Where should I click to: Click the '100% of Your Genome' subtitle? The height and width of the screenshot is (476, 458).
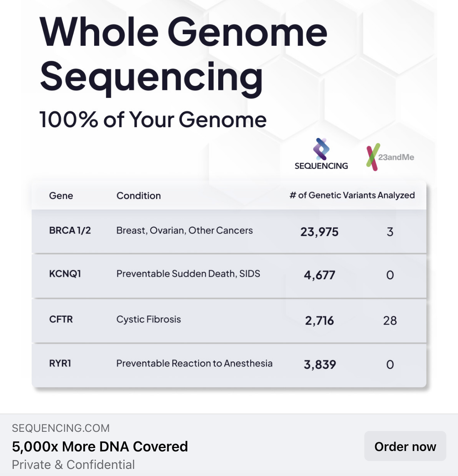[x=153, y=120]
